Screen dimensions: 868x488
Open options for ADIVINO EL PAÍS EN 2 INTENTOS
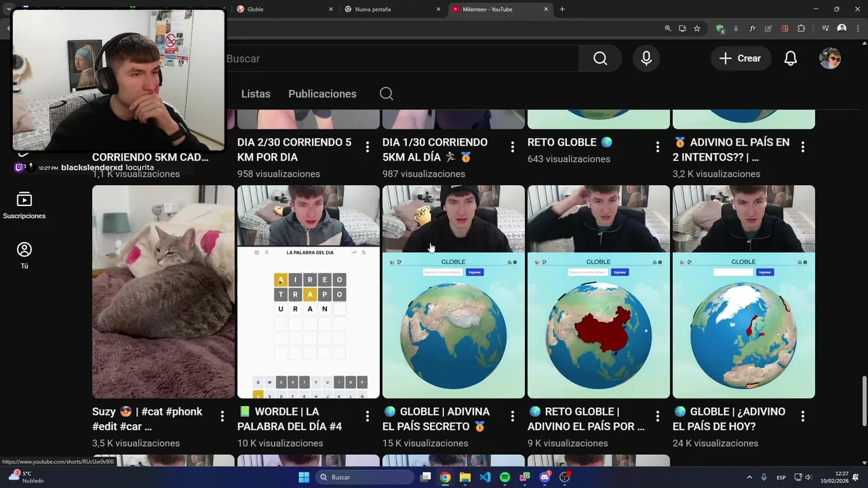[x=803, y=147]
